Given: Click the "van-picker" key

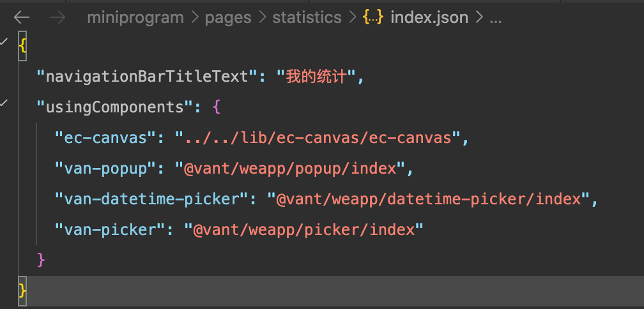Looking at the screenshot, I should click(x=111, y=230).
